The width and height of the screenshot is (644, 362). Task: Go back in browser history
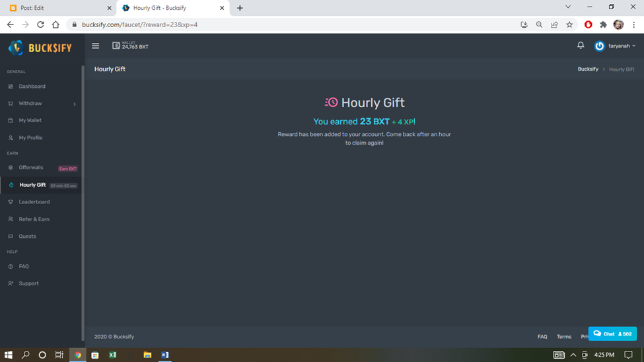pos(11,24)
